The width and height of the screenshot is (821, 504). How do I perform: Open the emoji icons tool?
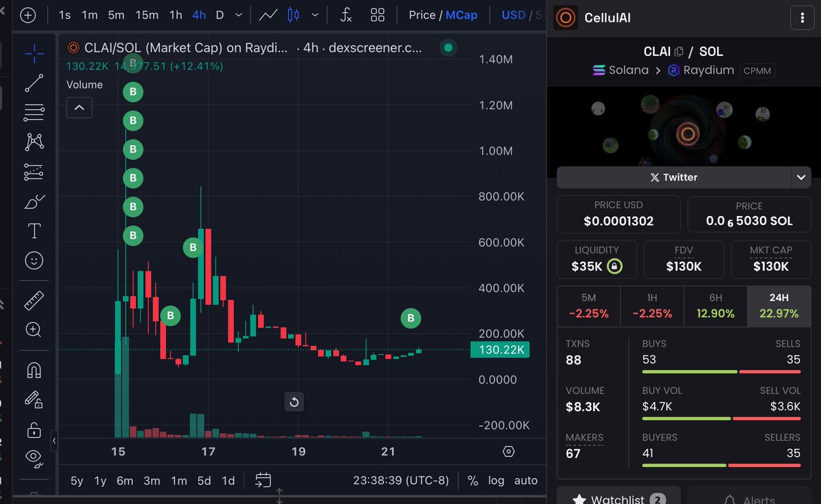point(34,261)
